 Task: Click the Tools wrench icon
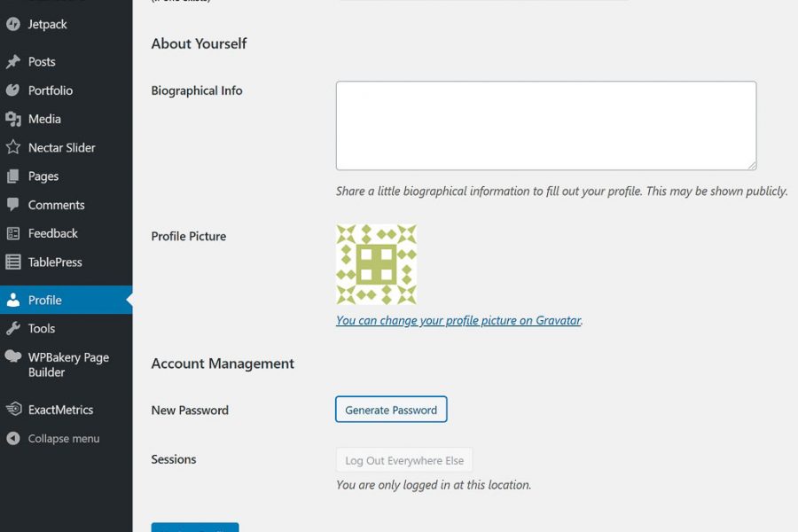tap(13, 328)
